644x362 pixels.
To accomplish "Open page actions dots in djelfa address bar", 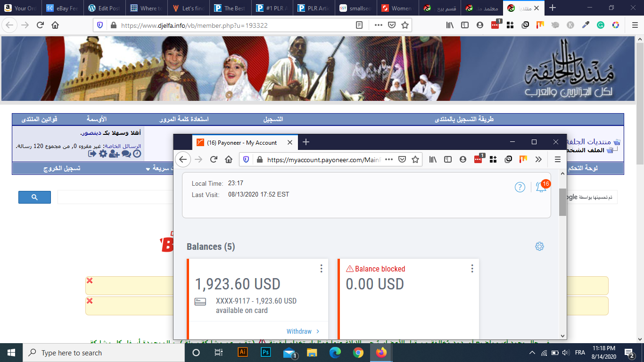I will [379, 25].
